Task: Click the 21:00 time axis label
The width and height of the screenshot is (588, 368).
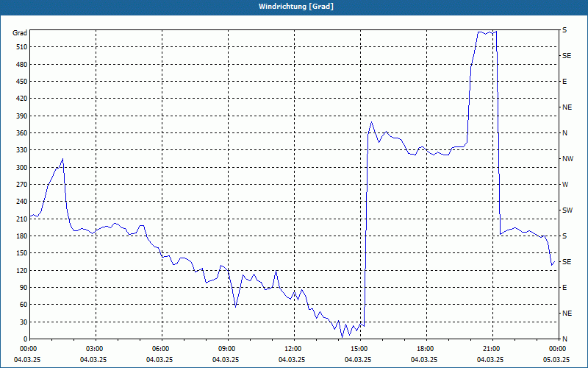Action: coord(490,349)
